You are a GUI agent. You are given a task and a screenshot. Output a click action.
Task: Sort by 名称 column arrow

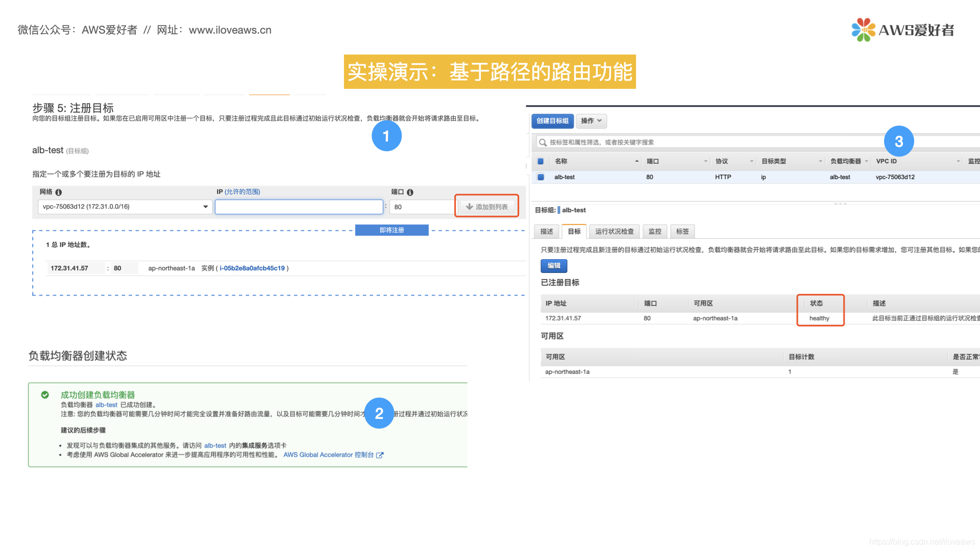tap(636, 161)
